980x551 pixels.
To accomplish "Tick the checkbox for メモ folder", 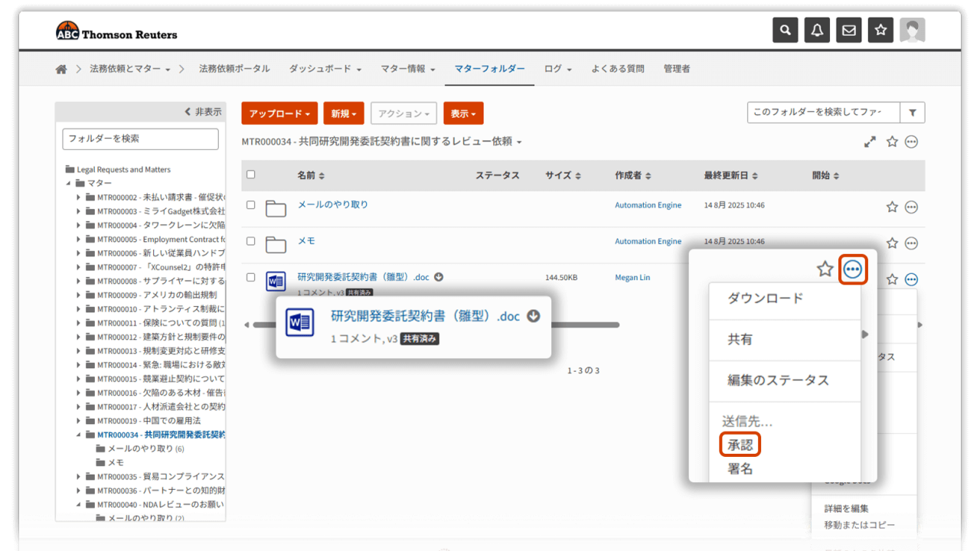I will [x=250, y=241].
